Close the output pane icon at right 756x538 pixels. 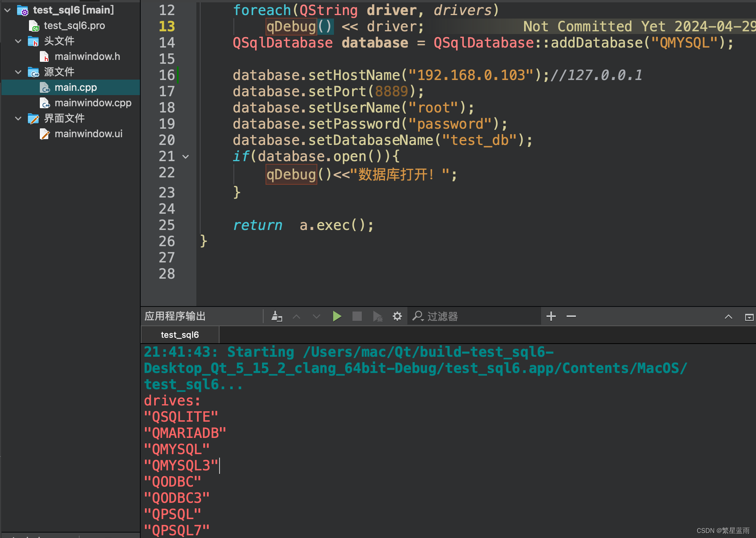pos(749,317)
